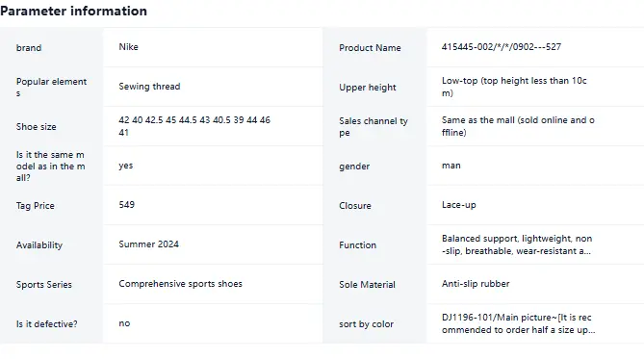Click the Is it defective label
The width and height of the screenshot is (644, 359).
coord(46,324)
